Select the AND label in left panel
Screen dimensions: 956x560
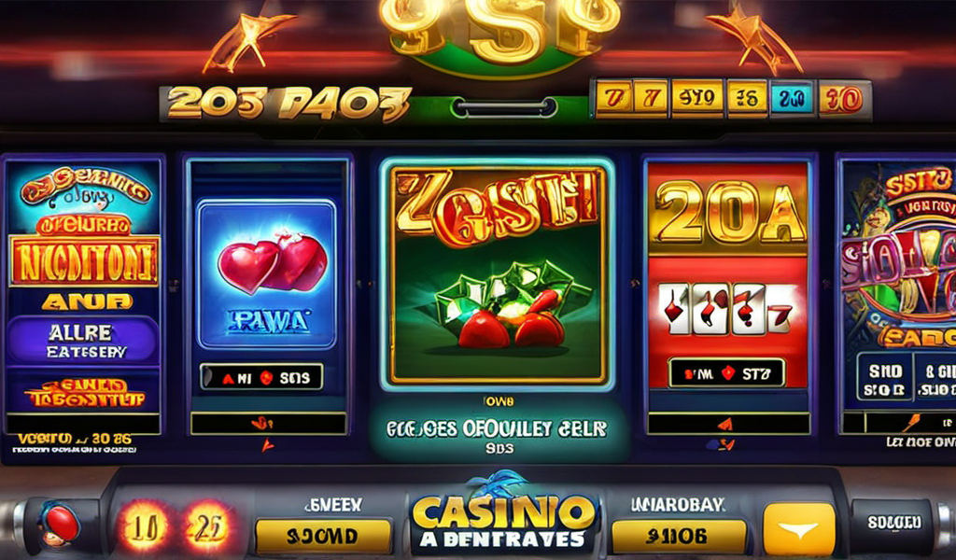86,301
